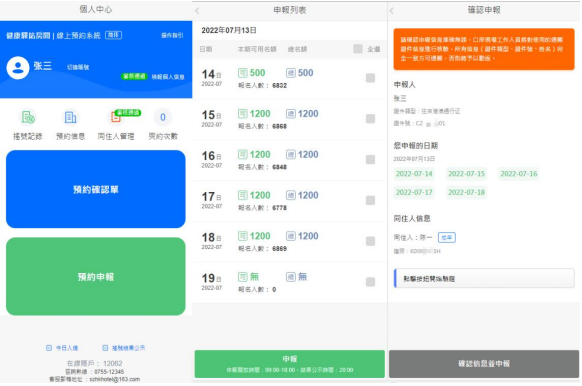Click available-quota icon for 15日 row
This screenshot has height=386, width=582.
click(243, 114)
